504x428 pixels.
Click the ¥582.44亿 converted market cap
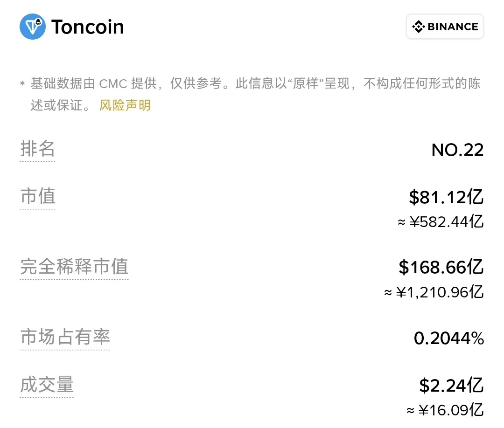[x=441, y=222]
